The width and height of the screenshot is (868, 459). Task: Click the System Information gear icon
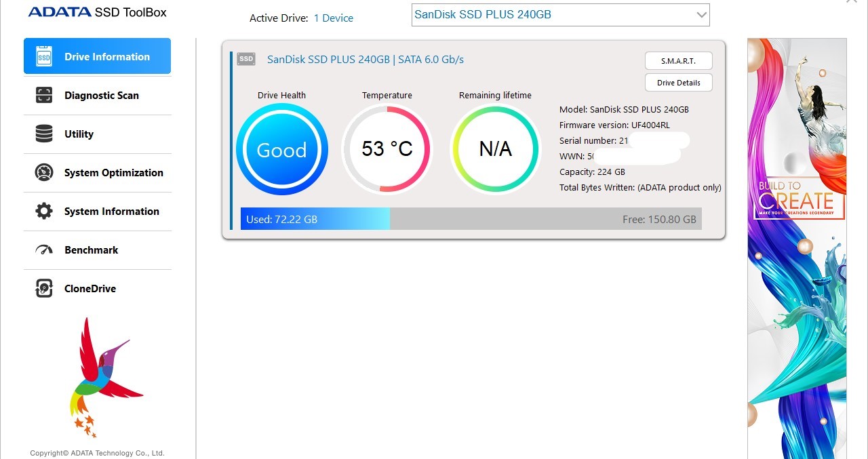tap(44, 212)
